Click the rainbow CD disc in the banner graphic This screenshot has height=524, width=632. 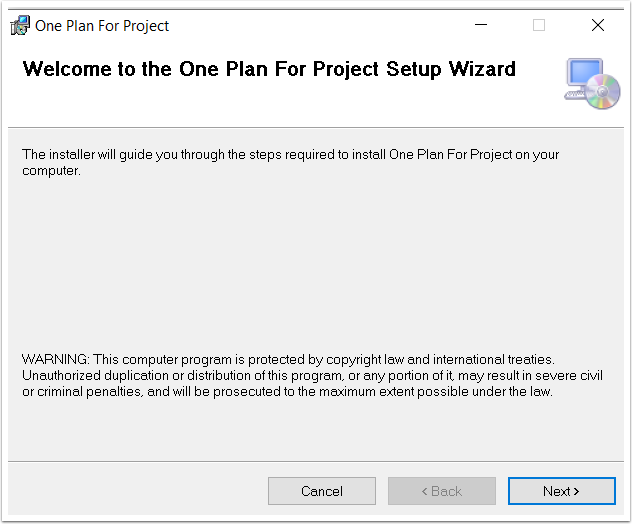pyautogui.click(x=603, y=92)
